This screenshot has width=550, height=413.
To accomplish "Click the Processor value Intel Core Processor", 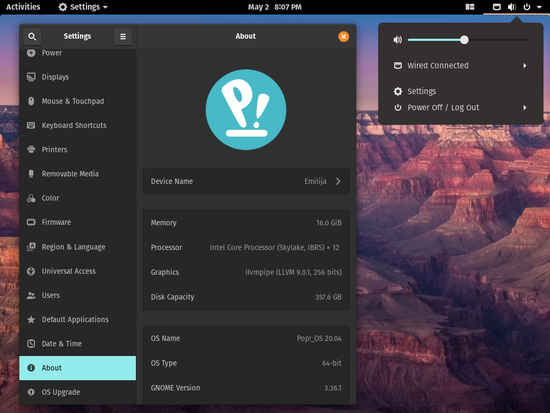I will pyautogui.click(x=274, y=247).
